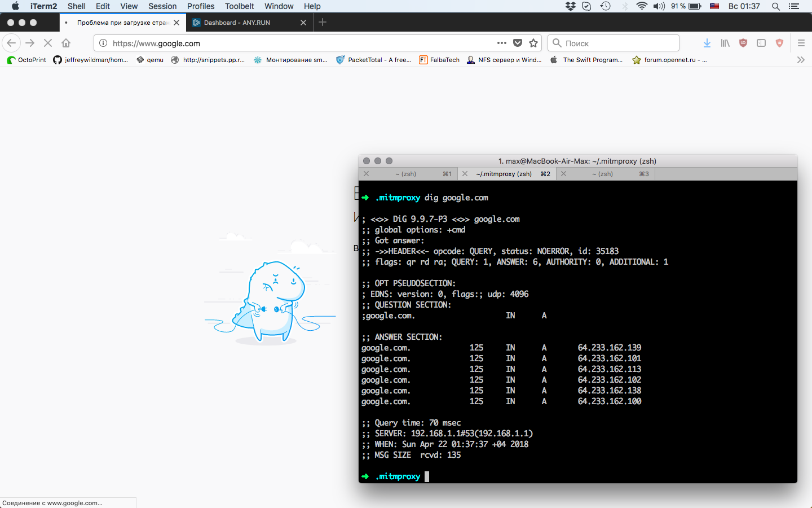The width and height of the screenshot is (812, 508).
Task: Stop loading the page with the X button
Action: 48,43
